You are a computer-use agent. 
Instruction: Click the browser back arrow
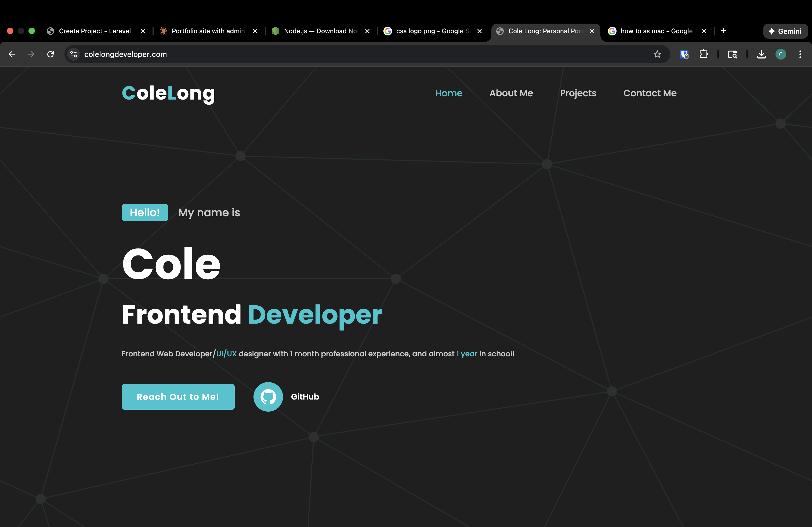(12, 54)
